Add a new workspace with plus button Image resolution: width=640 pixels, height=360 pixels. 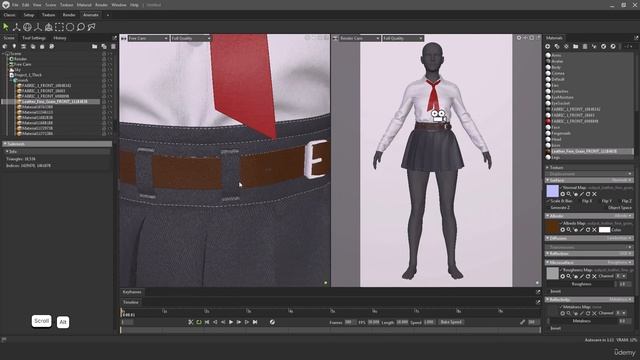click(x=108, y=15)
